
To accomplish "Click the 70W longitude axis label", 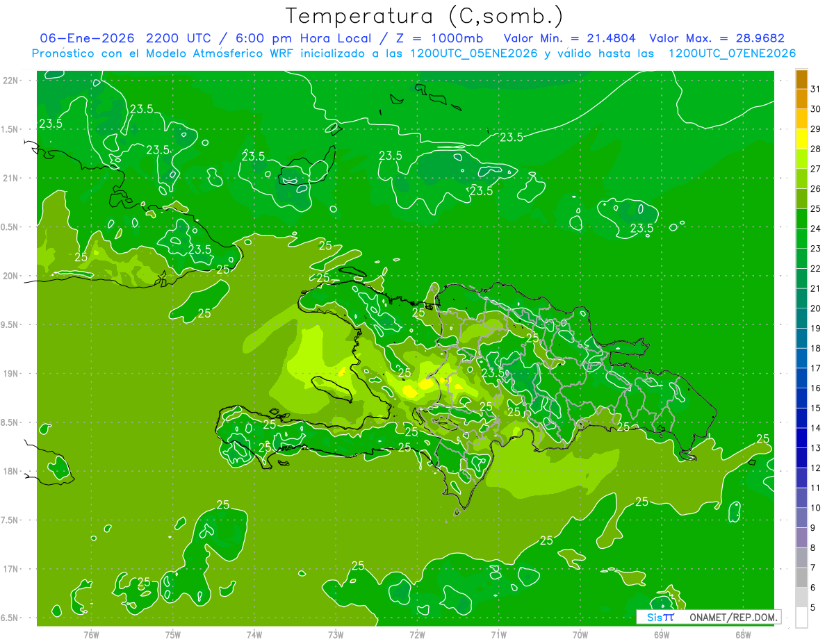I will (x=580, y=634).
